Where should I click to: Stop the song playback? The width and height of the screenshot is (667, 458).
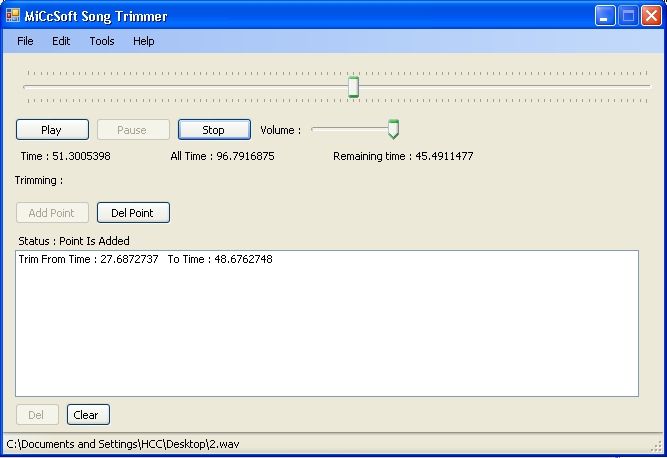pyautogui.click(x=214, y=130)
